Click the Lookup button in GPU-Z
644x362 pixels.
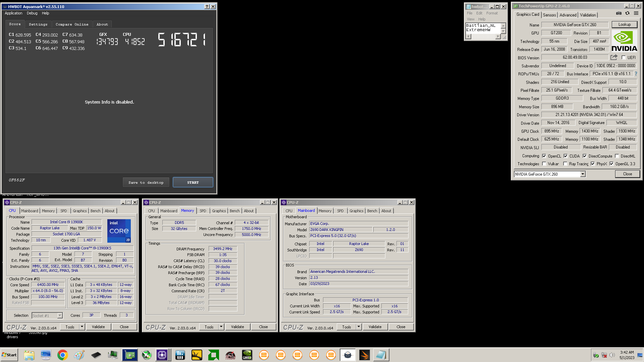[x=625, y=24]
